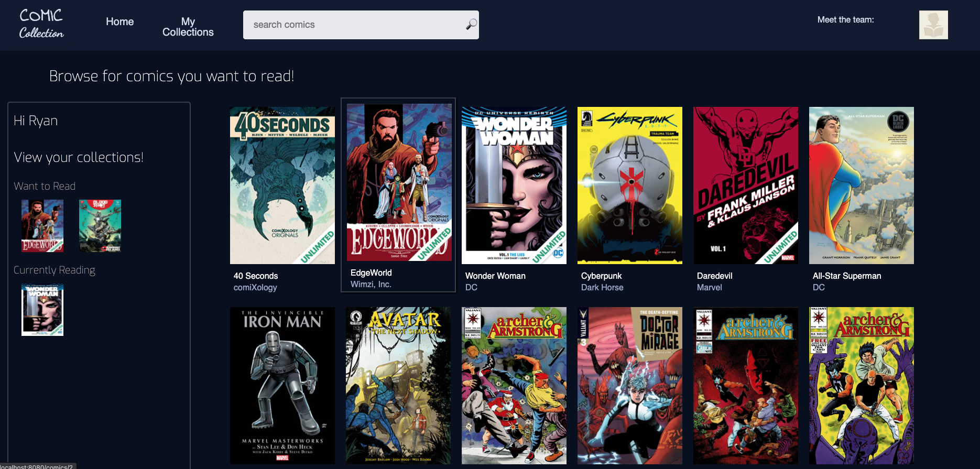Open the All-Star Superman comic cover
The height and width of the screenshot is (469, 980).
point(862,186)
